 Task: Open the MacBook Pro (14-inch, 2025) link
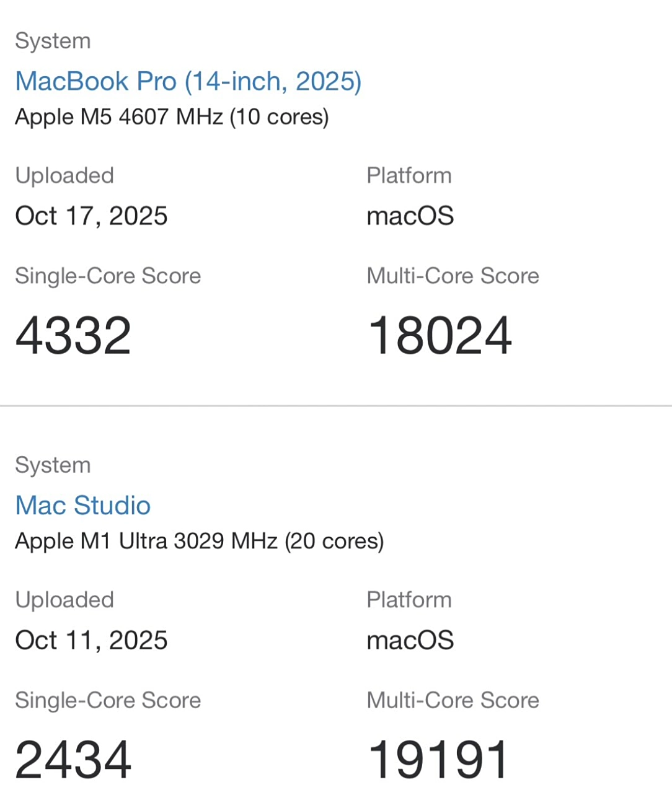tap(188, 81)
